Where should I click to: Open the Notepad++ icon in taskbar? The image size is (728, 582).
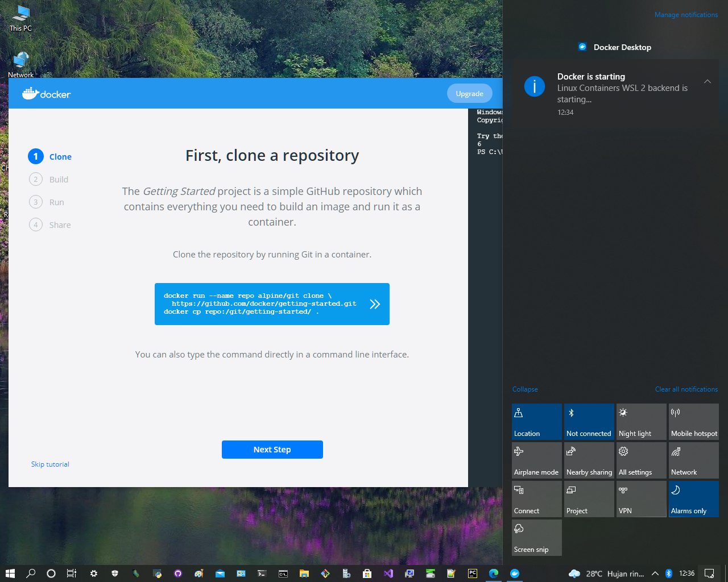pyautogui.click(x=452, y=573)
